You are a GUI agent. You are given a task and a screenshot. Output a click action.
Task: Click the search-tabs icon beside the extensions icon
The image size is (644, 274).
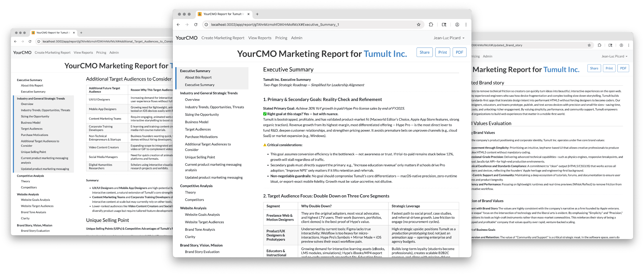[444, 24]
